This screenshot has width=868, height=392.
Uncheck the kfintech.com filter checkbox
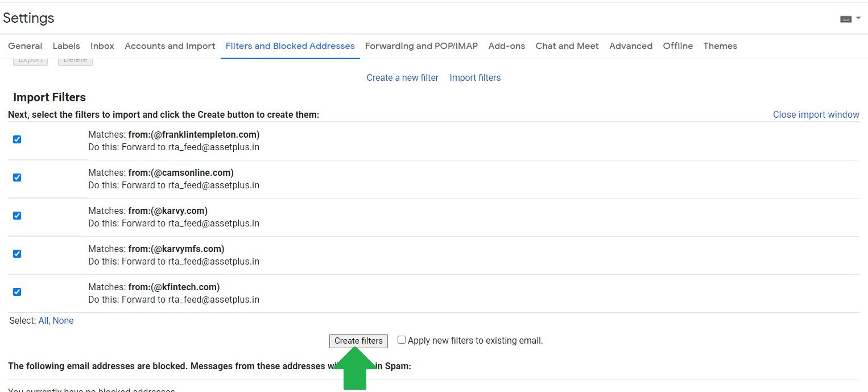[17, 292]
